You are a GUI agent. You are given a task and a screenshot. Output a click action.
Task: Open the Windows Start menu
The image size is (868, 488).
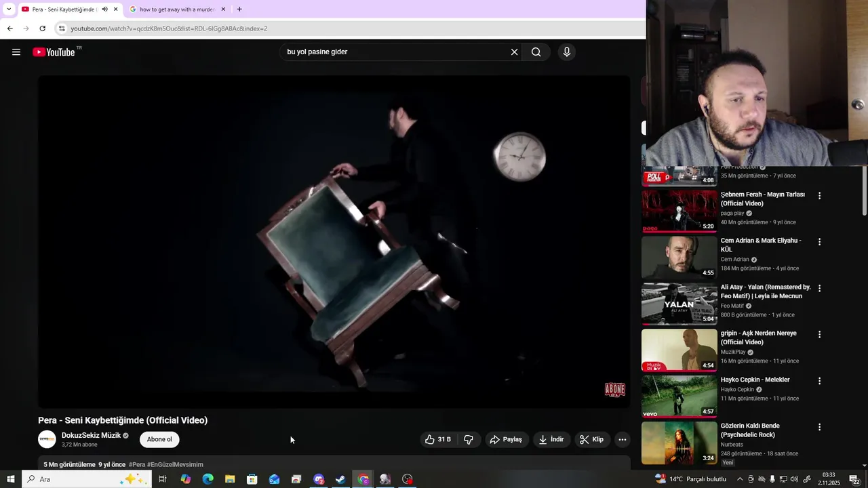click(10, 479)
